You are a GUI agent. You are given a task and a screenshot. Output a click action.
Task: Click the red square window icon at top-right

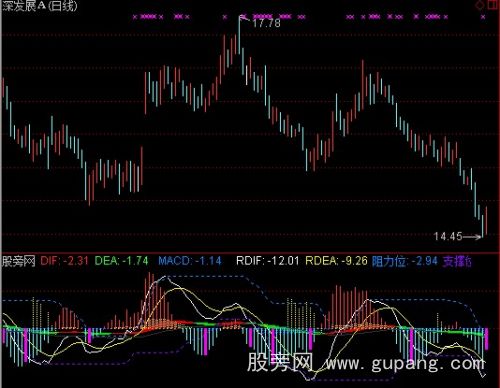(493, 5)
